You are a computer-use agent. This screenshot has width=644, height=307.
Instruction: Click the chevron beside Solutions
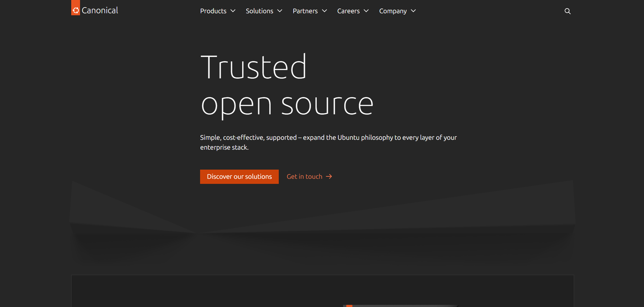click(280, 11)
